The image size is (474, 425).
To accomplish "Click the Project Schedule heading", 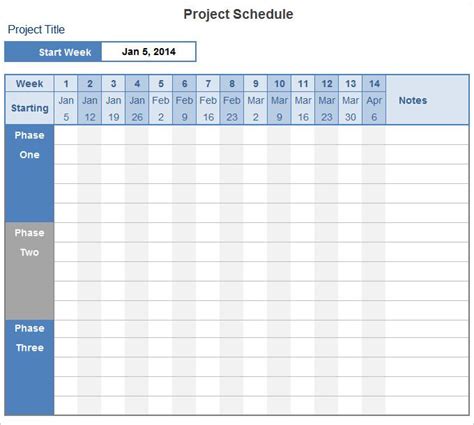I will pyautogui.click(x=238, y=14).
